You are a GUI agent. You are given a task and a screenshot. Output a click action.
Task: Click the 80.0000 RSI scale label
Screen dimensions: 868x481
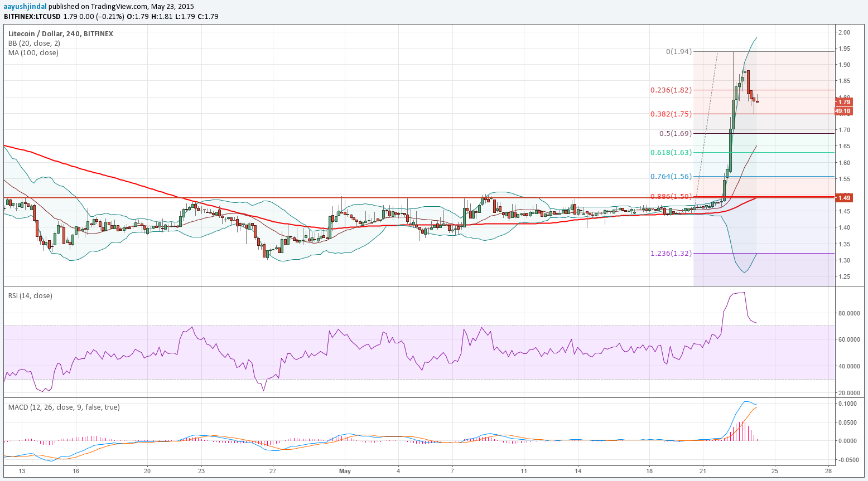[850, 313]
